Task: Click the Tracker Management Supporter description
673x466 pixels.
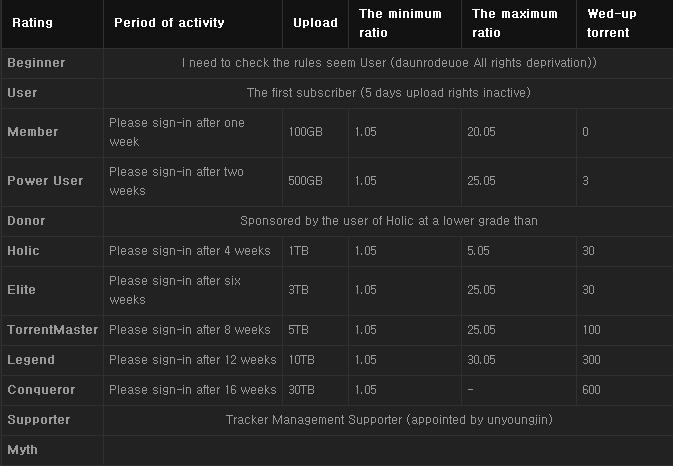Action: [x=388, y=420]
